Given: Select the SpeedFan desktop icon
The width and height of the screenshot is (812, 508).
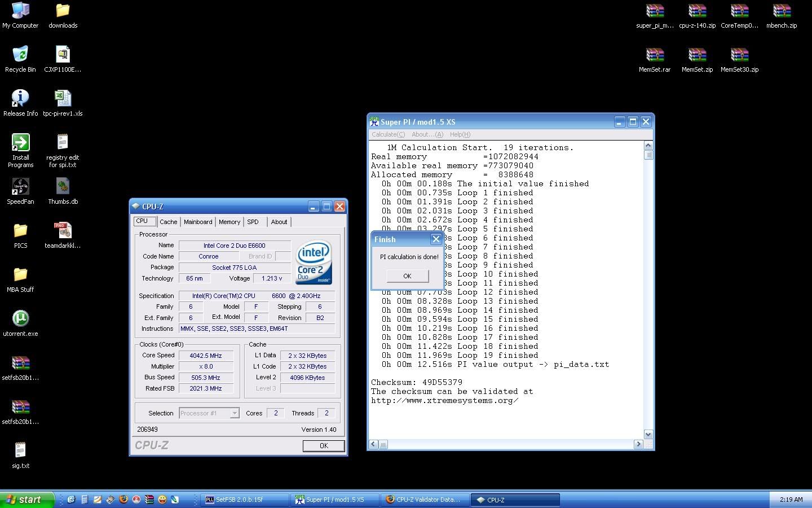Looking at the screenshot, I should click(20, 191).
